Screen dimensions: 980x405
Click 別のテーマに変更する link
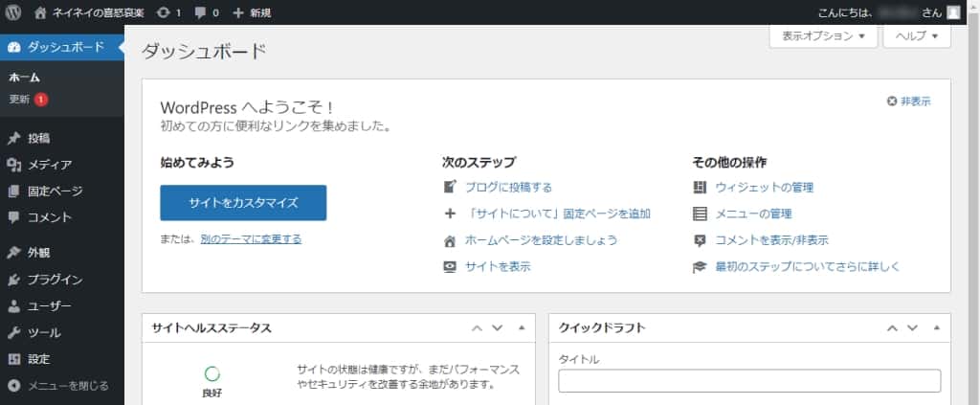pos(251,238)
